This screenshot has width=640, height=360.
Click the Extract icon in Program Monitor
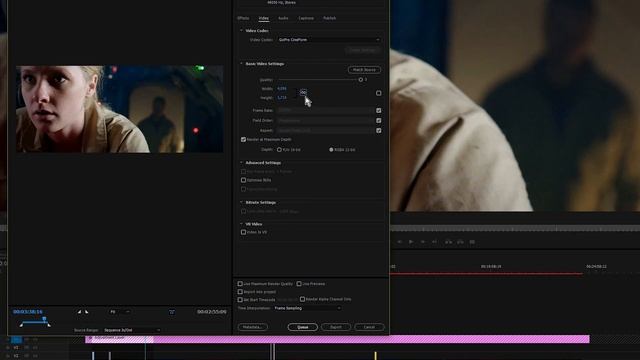click(460, 242)
